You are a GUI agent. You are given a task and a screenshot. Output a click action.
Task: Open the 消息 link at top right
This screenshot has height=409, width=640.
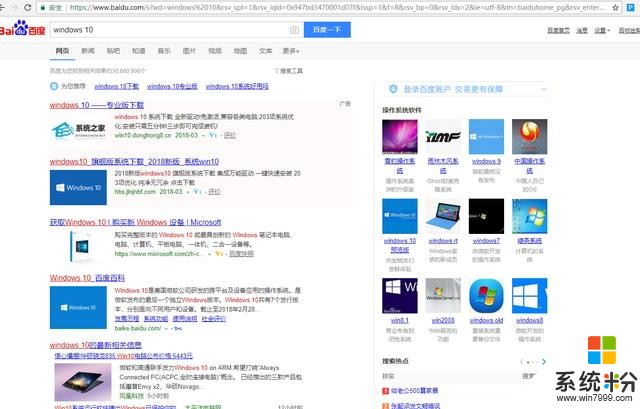pyautogui.click(x=582, y=30)
